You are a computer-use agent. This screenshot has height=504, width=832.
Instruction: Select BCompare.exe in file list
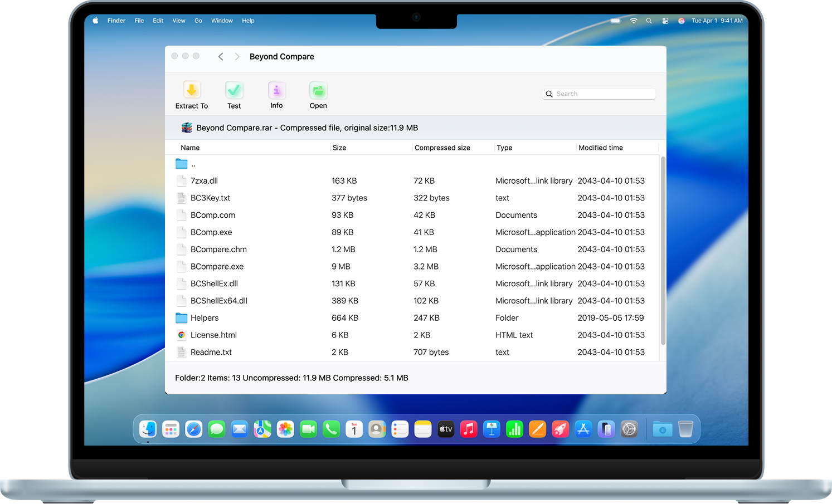coord(217,267)
